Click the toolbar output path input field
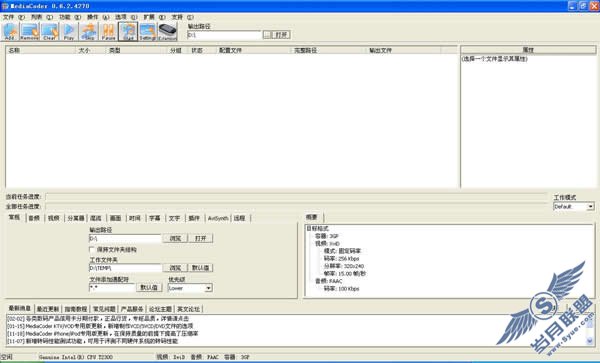600x363 pixels. point(224,35)
